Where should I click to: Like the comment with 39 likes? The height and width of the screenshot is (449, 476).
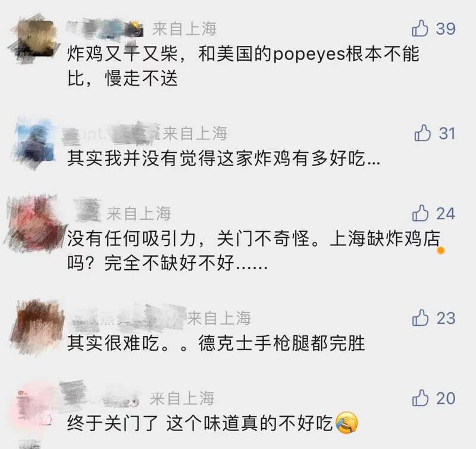tap(420, 29)
